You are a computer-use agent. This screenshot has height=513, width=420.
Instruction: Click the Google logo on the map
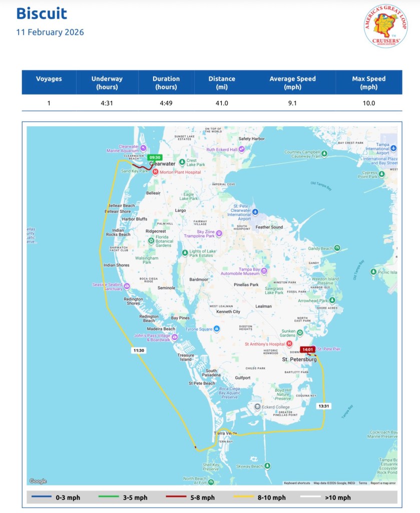[38, 481]
